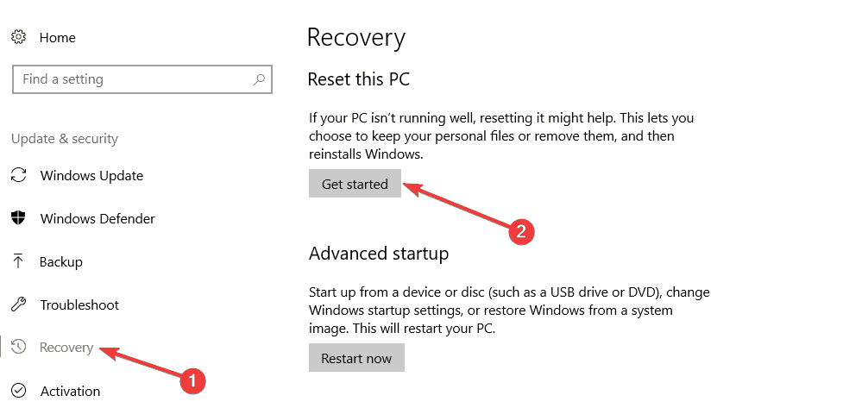Screen dimensions: 868x408
Task: Click the Recovery clock history icon
Action: point(19,347)
